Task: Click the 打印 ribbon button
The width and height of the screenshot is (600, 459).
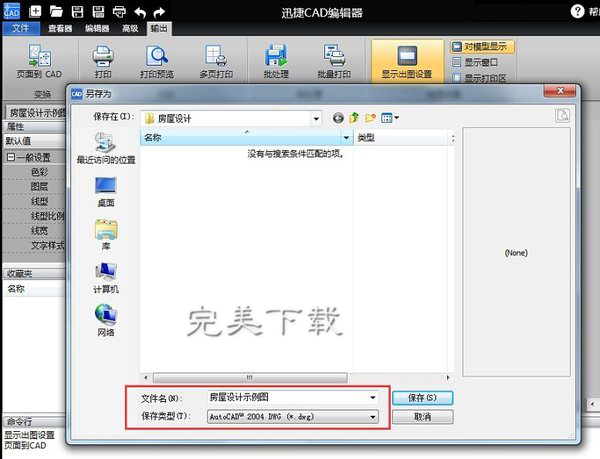Action: [x=103, y=62]
